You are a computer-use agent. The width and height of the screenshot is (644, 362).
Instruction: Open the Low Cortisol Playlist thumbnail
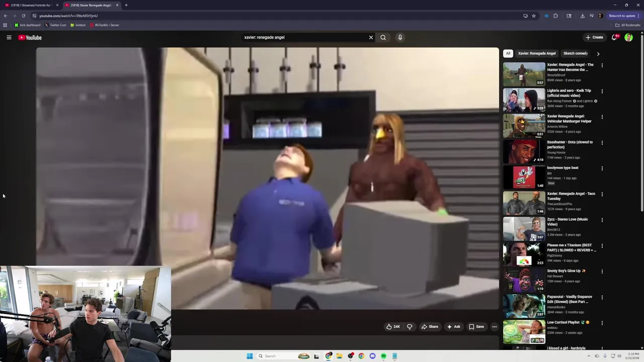[524, 332]
